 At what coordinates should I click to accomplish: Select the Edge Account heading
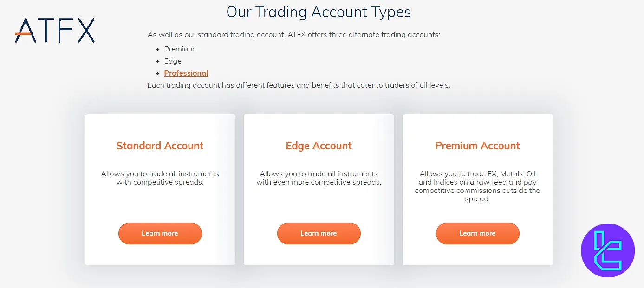click(319, 146)
